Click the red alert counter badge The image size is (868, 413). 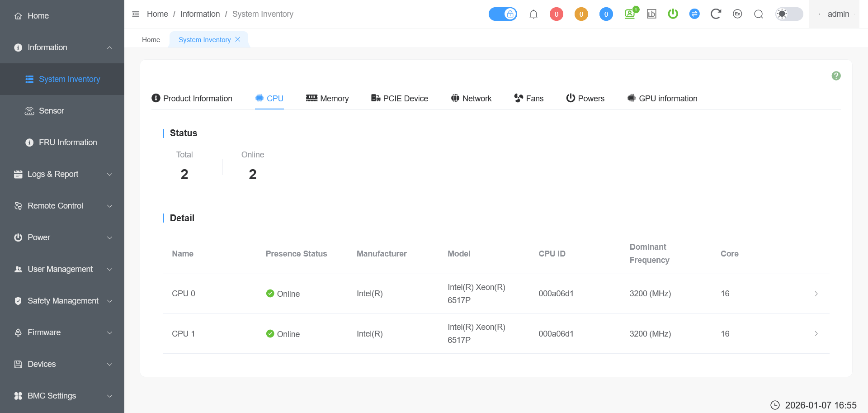[x=556, y=14]
